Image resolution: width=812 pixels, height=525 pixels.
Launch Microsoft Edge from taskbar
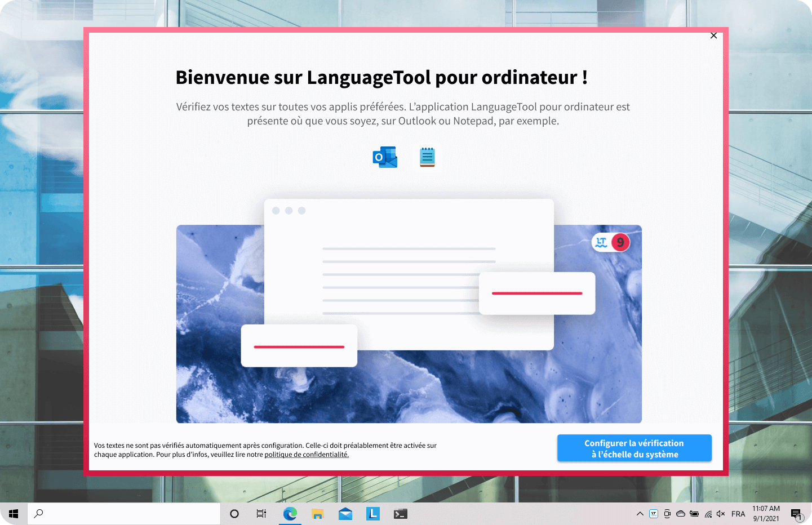point(290,514)
